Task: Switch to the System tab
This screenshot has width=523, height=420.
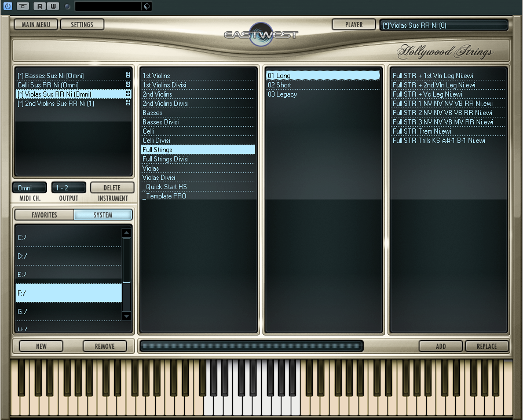Action: [x=103, y=215]
